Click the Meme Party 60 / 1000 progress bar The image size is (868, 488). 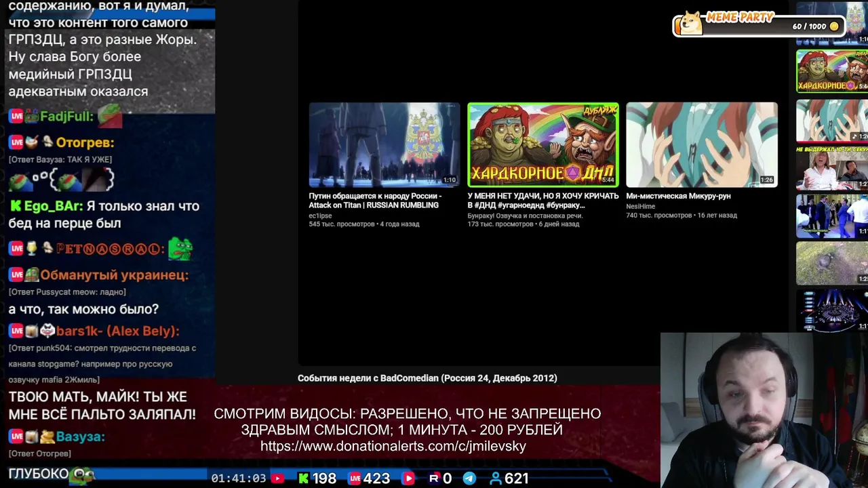tap(758, 26)
